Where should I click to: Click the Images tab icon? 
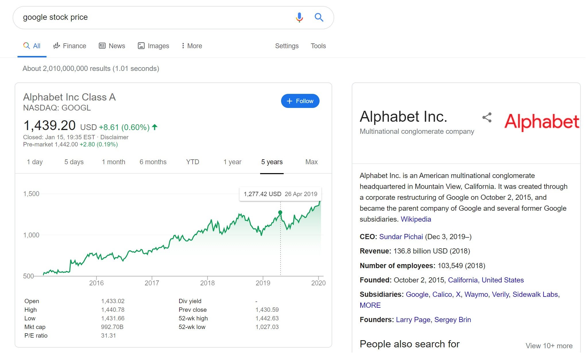coord(141,46)
